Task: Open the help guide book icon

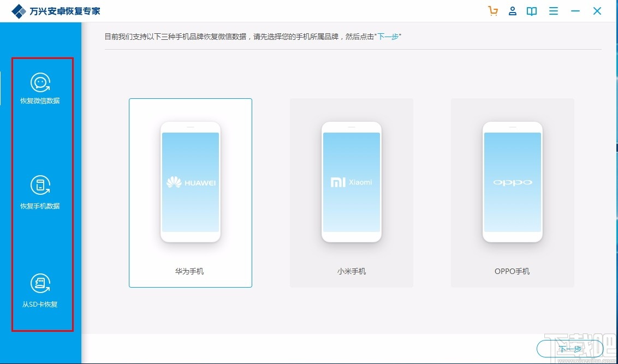Action: [532, 11]
